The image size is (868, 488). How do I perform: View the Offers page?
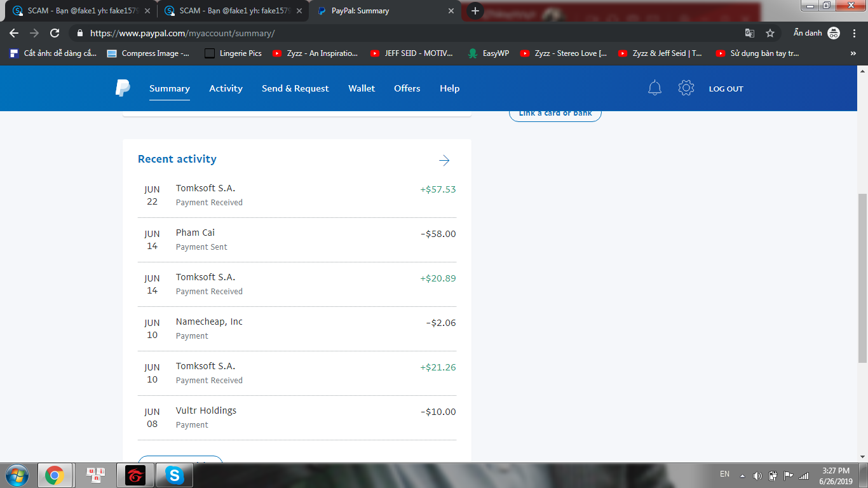pos(407,88)
